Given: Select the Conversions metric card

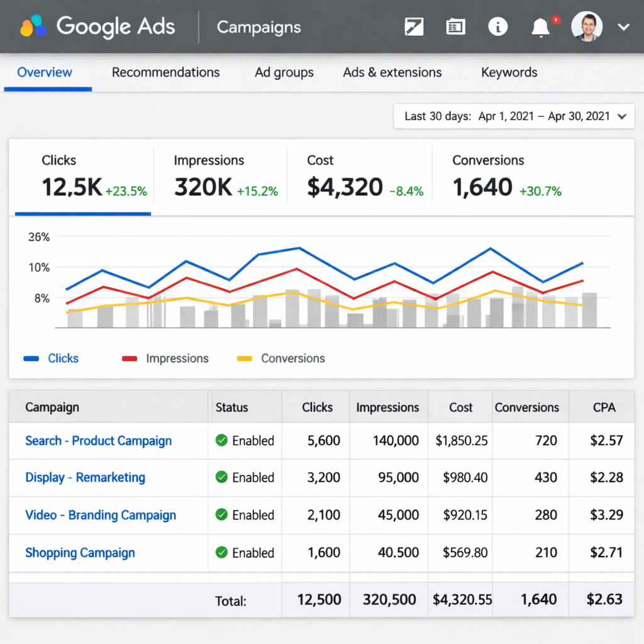Looking at the screenshot, I should tap(506, 176).
